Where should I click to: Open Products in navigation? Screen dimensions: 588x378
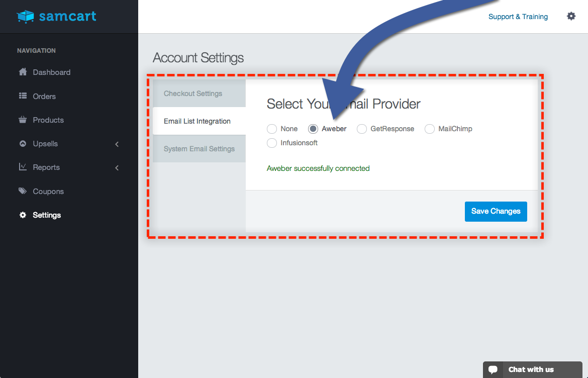(48, 120)
